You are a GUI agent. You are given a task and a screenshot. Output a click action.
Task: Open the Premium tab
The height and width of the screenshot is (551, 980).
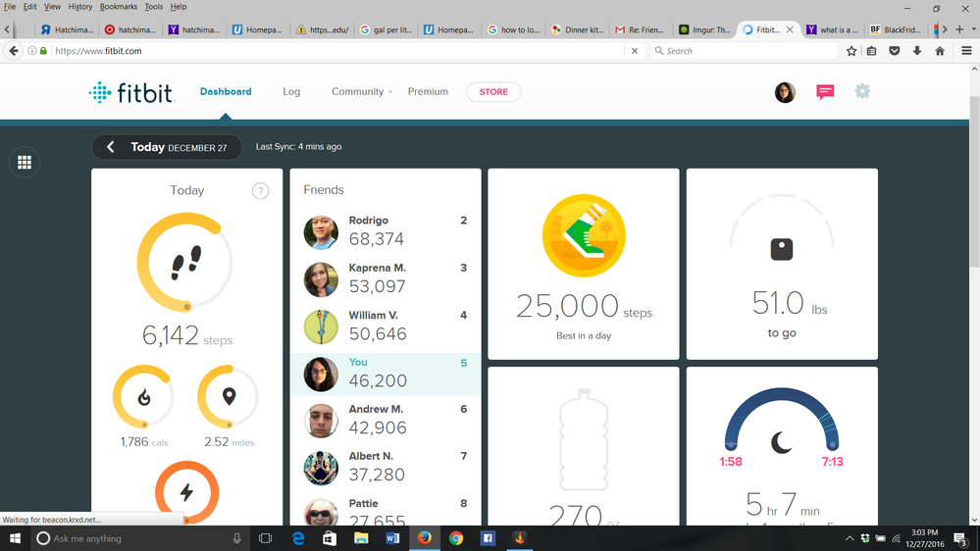[x=428, y=92]
